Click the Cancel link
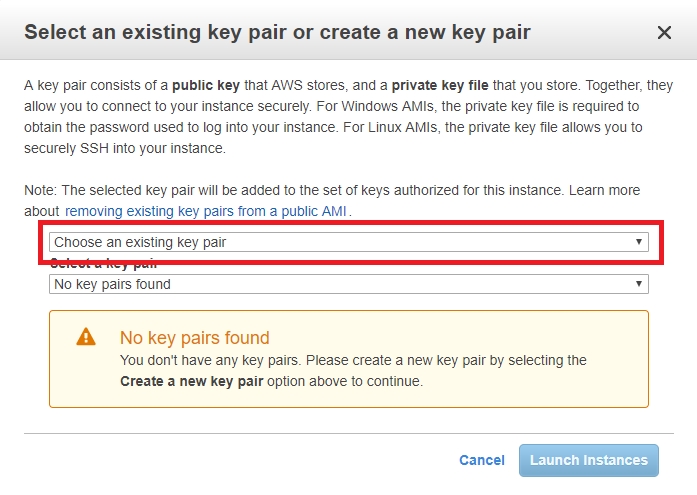697x495 pixels. 482,460
